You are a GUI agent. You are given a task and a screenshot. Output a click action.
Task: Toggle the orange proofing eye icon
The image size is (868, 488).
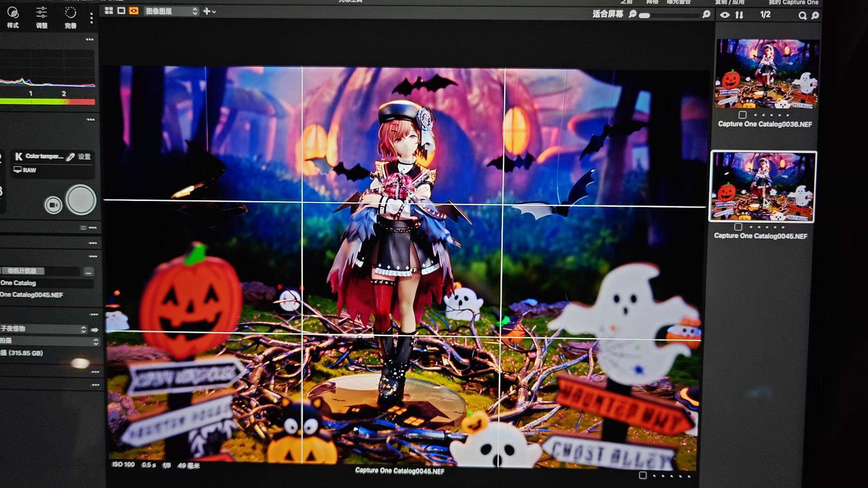click(x=134, y=11)
